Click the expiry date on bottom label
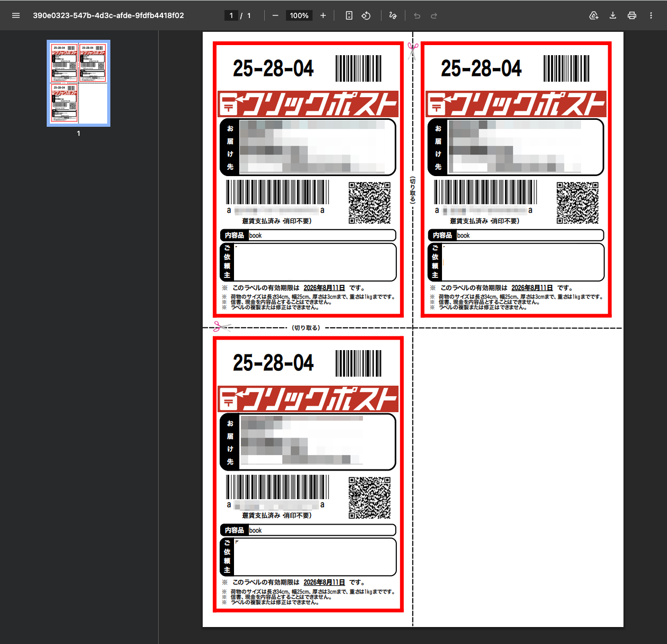The width and height of the screenshot is (667, 644). click(324, 582)
